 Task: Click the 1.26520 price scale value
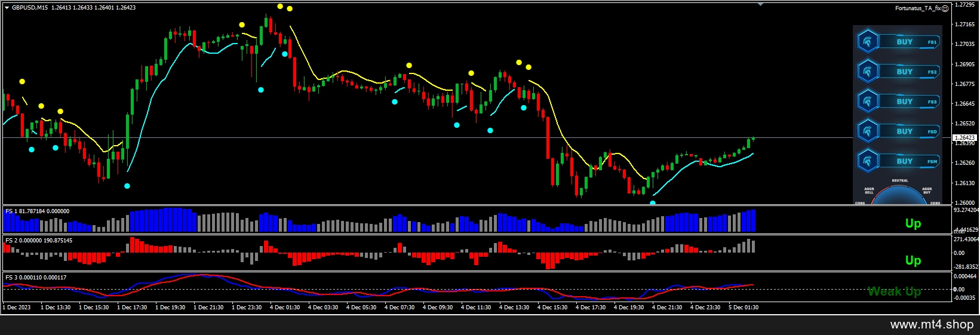tap(965, 124)
